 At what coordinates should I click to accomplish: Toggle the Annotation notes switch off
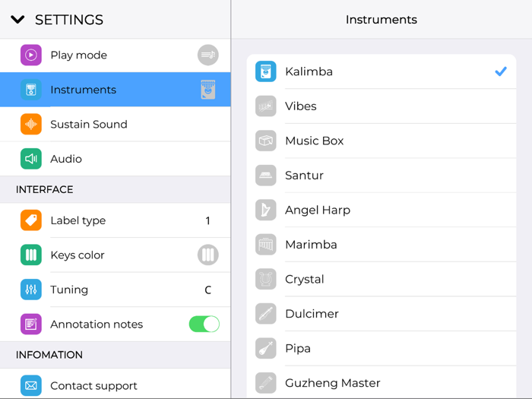204,324
